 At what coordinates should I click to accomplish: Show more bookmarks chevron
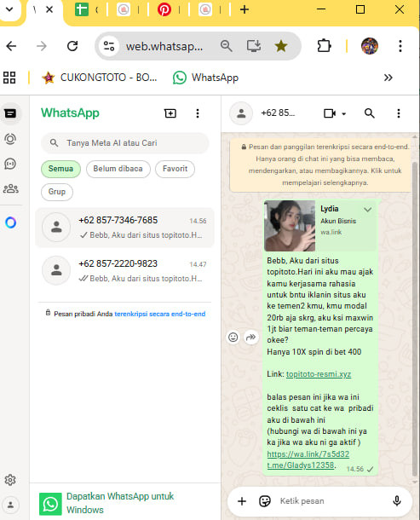coord(388,78)
